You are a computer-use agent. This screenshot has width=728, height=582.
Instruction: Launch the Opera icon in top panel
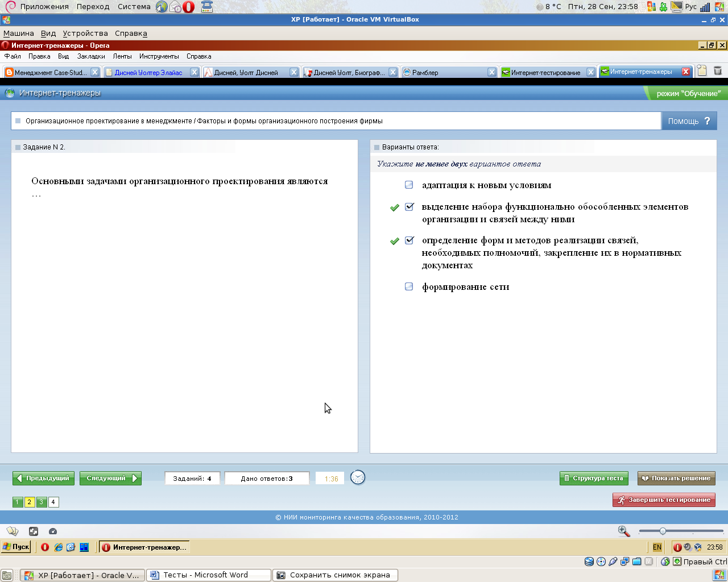(188, 7)
